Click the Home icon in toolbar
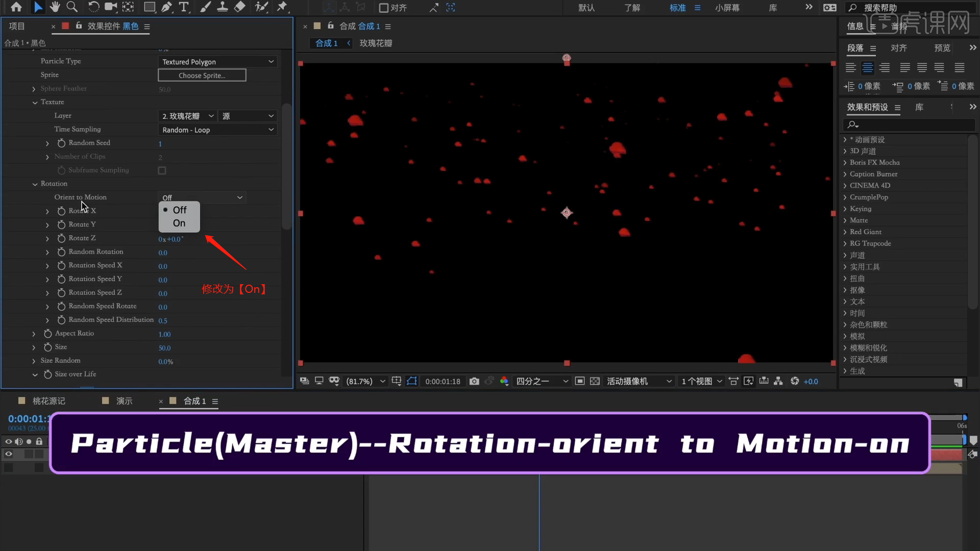 [x=16, y=7]
